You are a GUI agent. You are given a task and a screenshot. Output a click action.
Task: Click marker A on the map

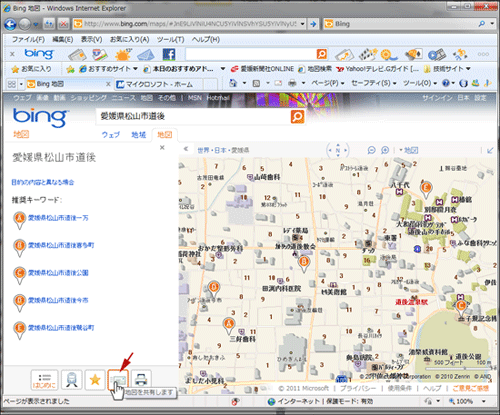click(x=229, y=326)
